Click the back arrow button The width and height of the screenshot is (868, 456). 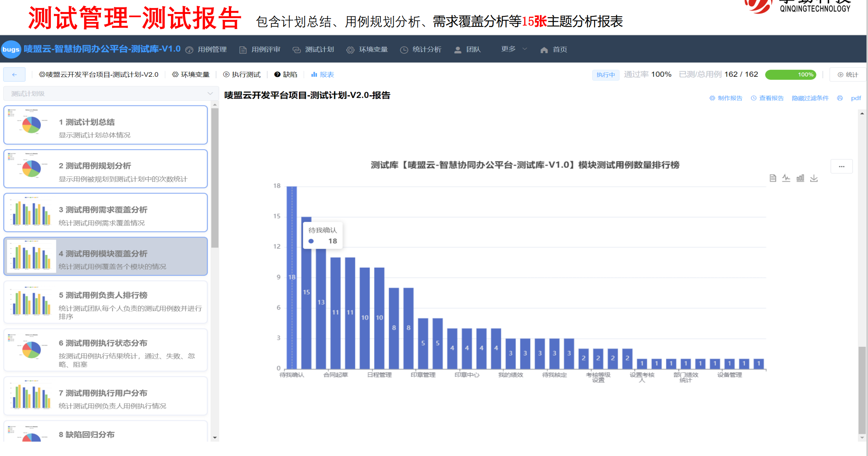[x=14, y=74]
